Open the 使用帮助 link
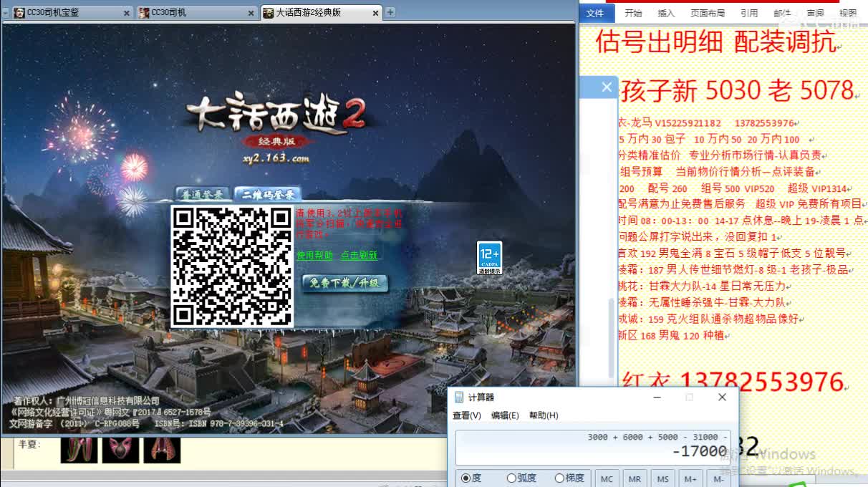The height and width of the screenshot is (487, 868). tap(314, 255)
